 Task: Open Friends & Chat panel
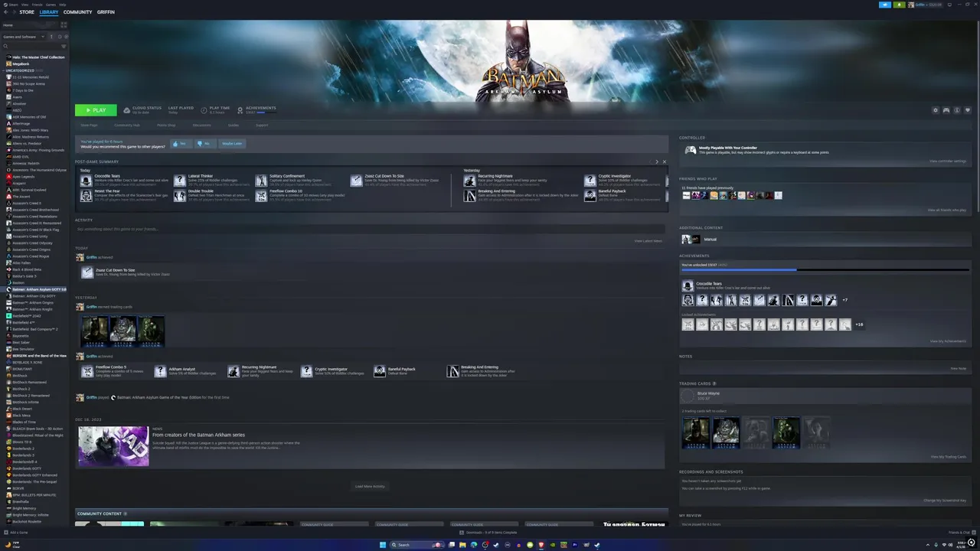click(x=962, y=532)
